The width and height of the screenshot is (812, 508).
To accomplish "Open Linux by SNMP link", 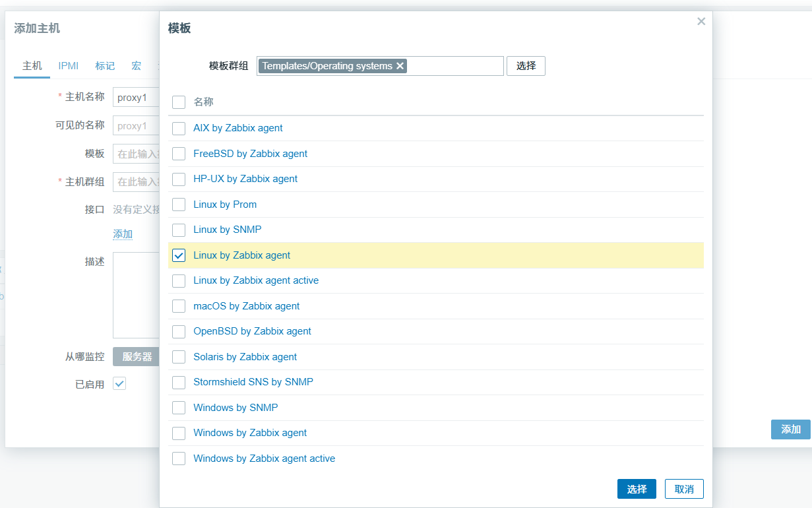I will tap(228, 230).
